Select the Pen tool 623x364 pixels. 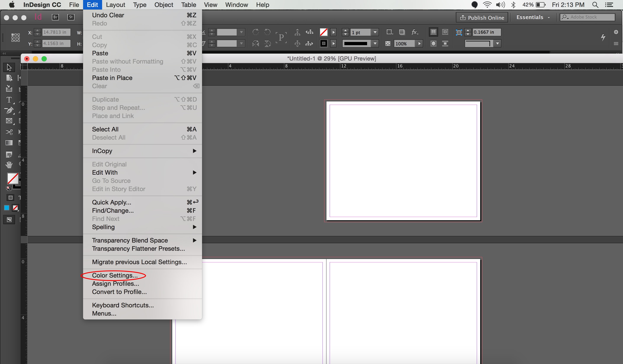click(9, 110)
